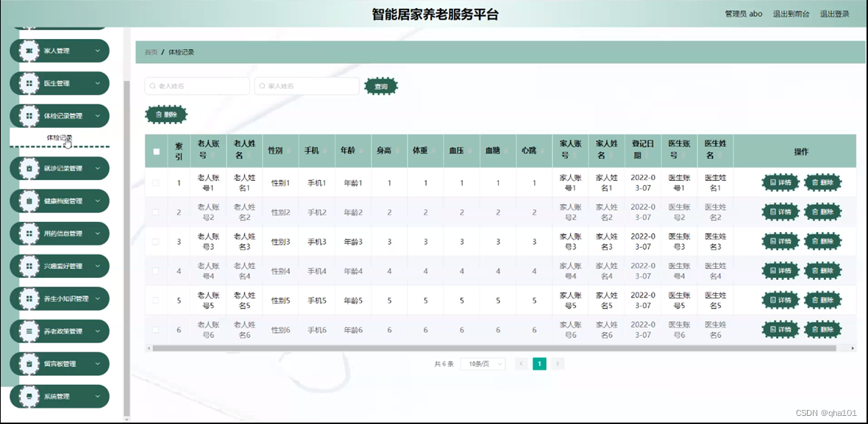Click the 留言板管理 sidebar icon
868x424 pixels.
tap(29, 364)
